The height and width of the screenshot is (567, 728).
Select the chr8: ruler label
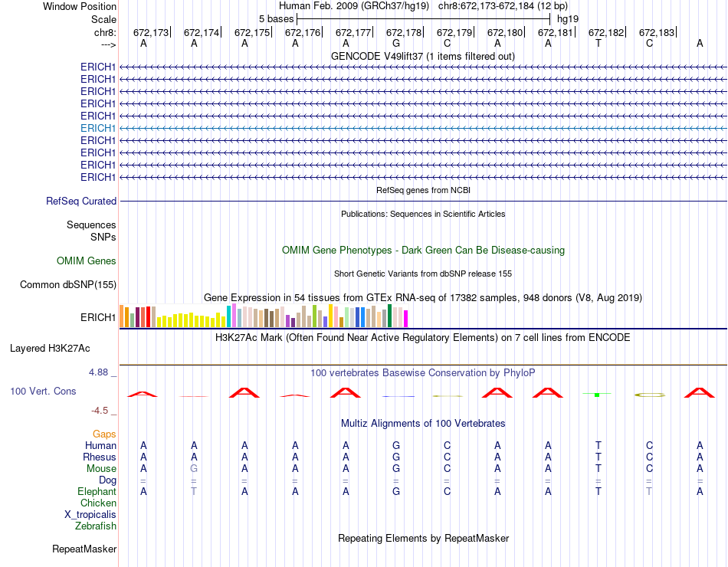pos(105,32)
